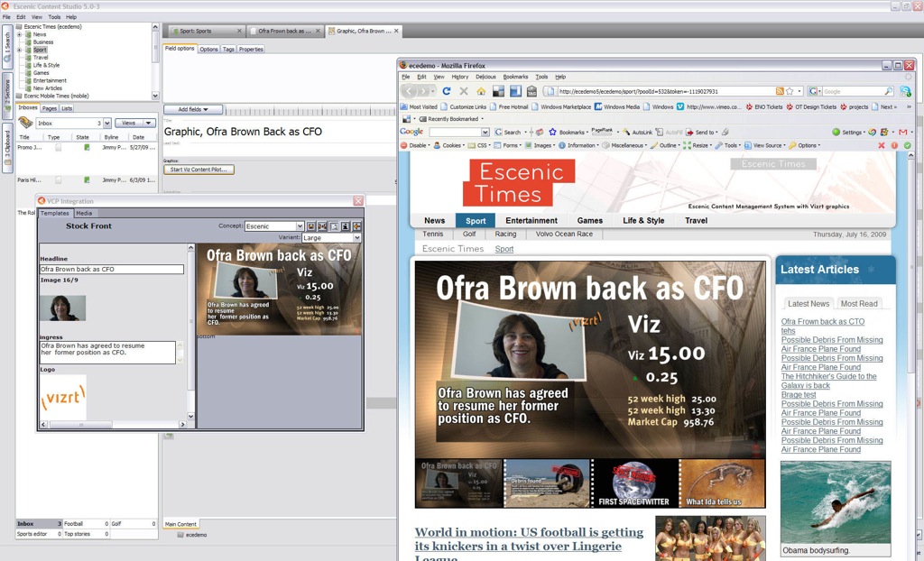The image size is (924, 561).
Task: Click the Volvo Ocean Race subnav link
Action: (564, 234)
